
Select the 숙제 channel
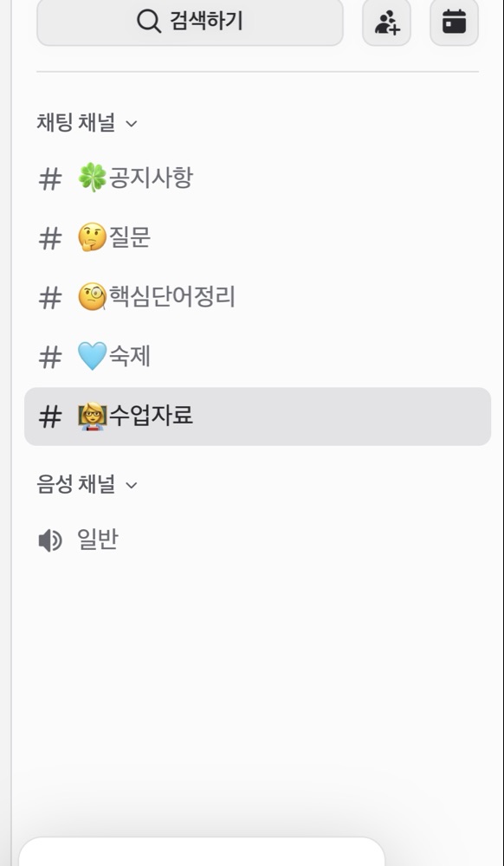click(257, 358)
